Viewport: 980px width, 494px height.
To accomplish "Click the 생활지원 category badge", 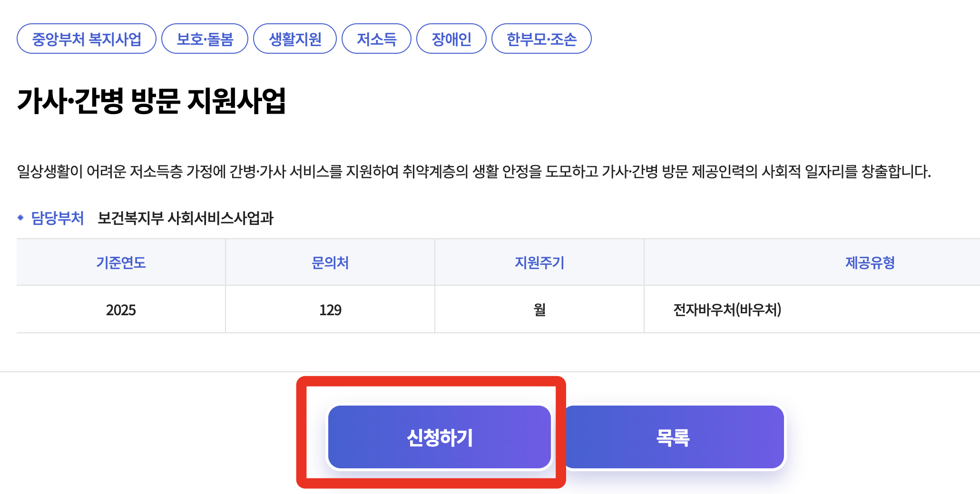I will [295, 39].
